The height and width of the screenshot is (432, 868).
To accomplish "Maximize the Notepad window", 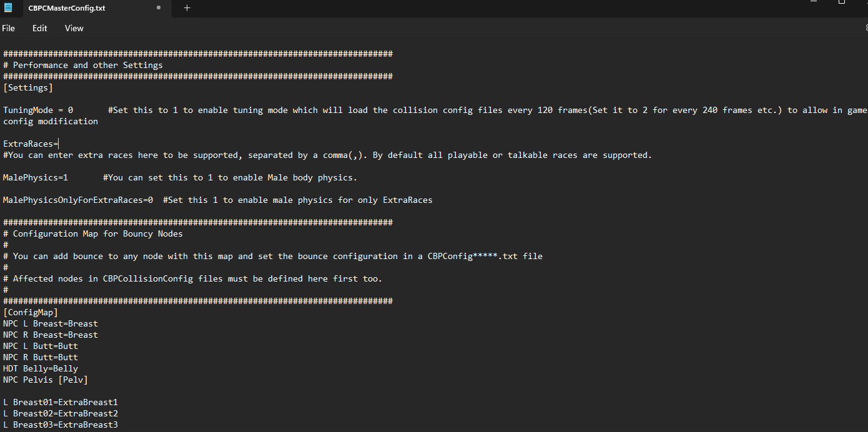I will click(x=841, y=2).
